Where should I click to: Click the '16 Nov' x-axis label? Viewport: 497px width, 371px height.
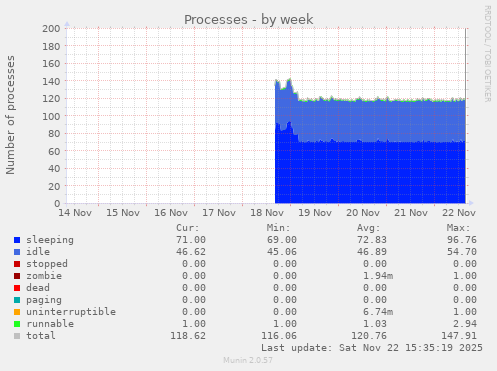(171, 213)
